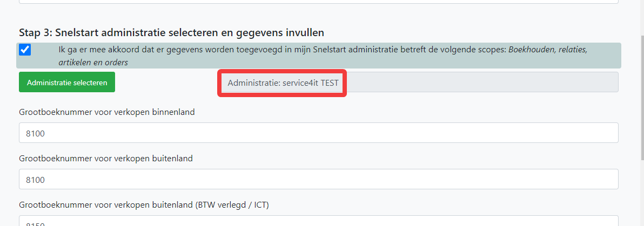The height and width of the screenshot is (226, 644).
Task: Click the italic 'artikelen en orders' text
Action: (x=93, y=63)
